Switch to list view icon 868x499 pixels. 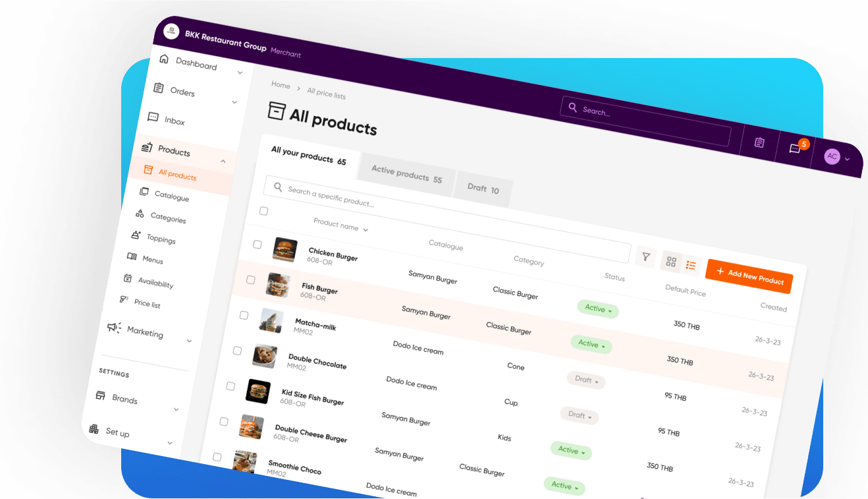click(x=691, y=265)
